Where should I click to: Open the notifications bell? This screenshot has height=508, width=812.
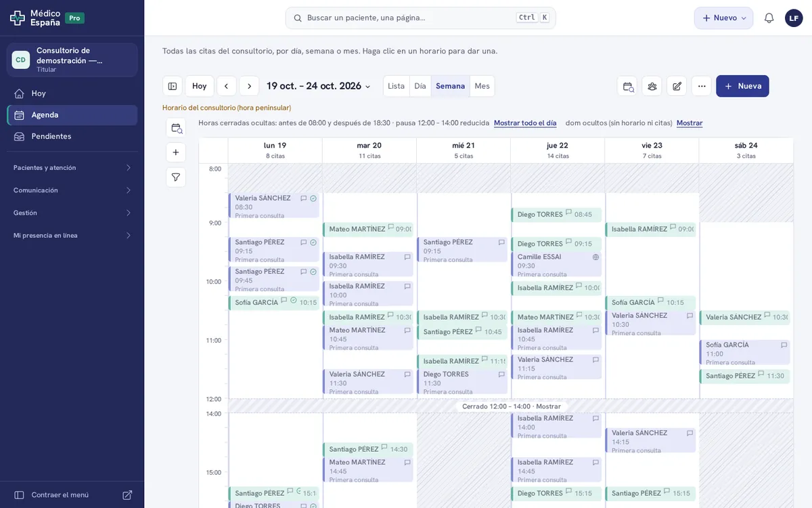click(769, 18)
